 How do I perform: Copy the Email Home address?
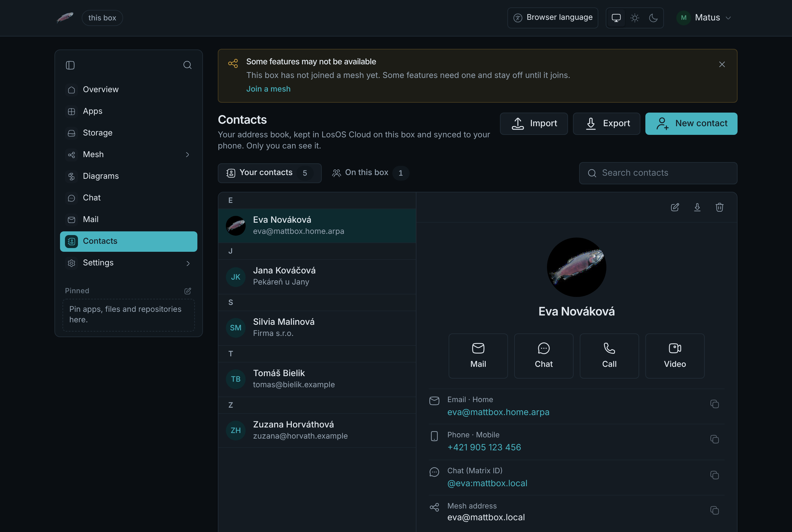pyautogui.click(x=715, y=404)
